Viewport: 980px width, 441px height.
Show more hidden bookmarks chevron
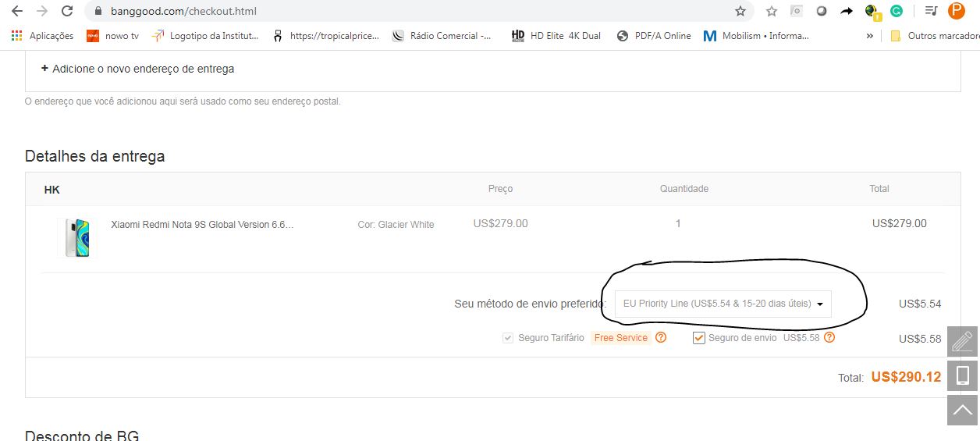coord(870,35)
